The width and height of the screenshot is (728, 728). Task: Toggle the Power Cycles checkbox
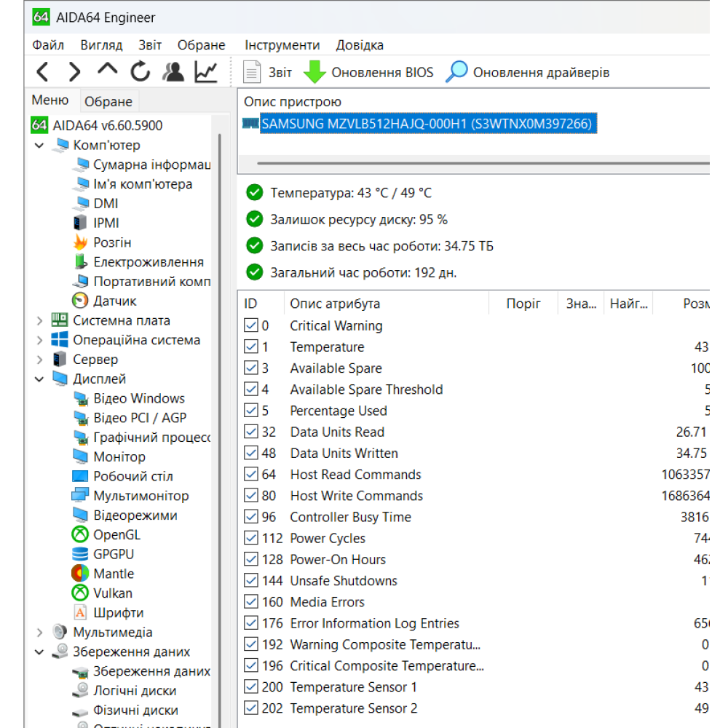click(x=251, y=538)
